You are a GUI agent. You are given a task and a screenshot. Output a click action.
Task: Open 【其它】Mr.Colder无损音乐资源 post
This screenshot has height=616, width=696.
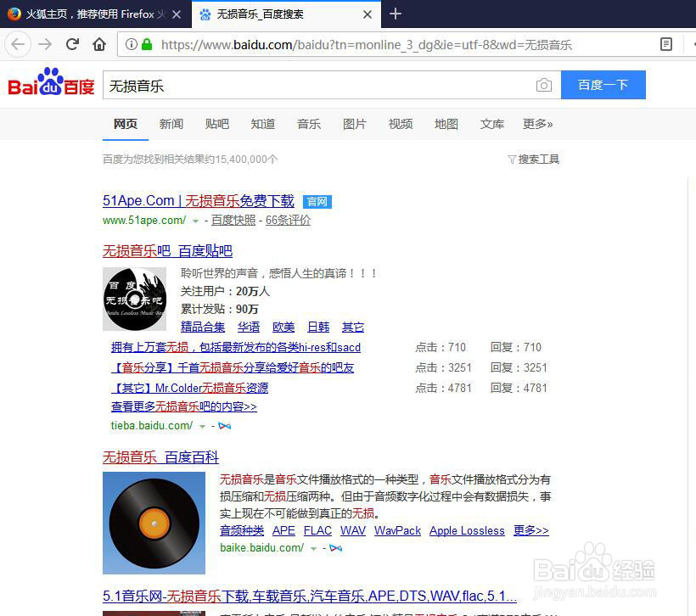pos(189,389)
